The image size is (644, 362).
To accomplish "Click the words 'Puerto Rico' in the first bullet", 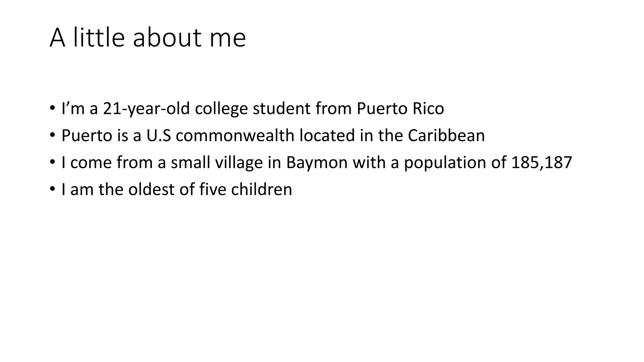I will pos(400,108).
